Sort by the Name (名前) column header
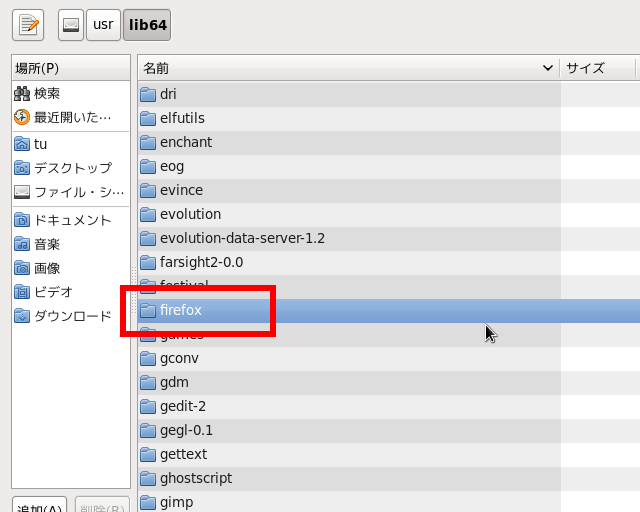The width and height of the screenshot is (640, 512). (x=347, y=68)
